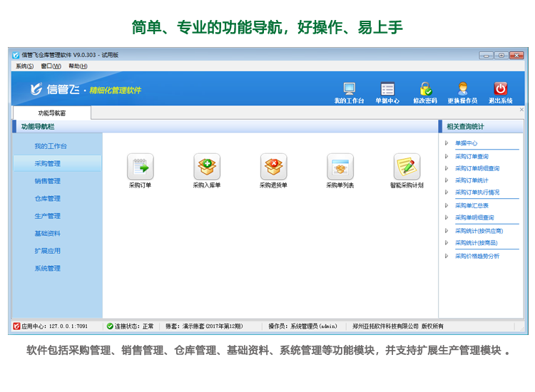This screenshot has height=392, width=535.
Task: Open the 采购入库单 purchase receipt icon
Action: point(207,167)
